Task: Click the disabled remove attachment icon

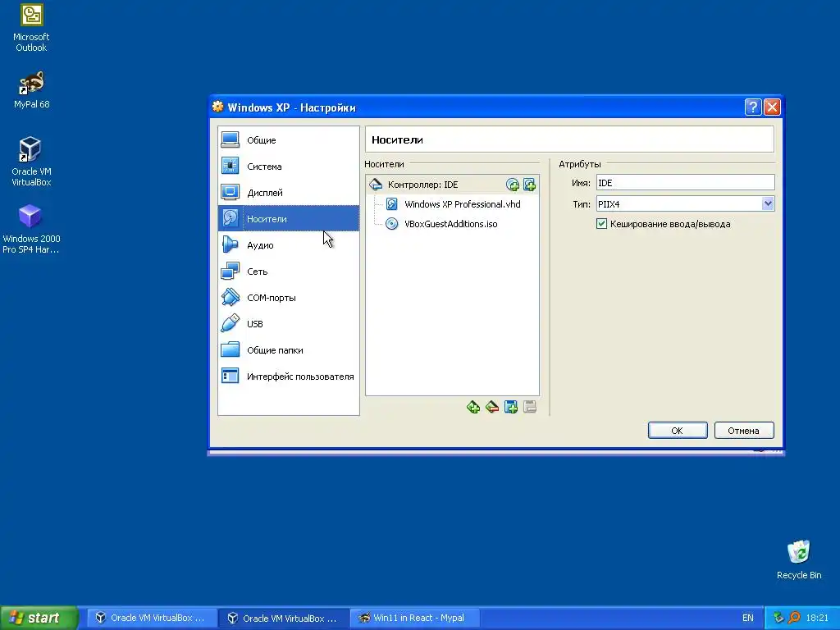Action: 530,407
